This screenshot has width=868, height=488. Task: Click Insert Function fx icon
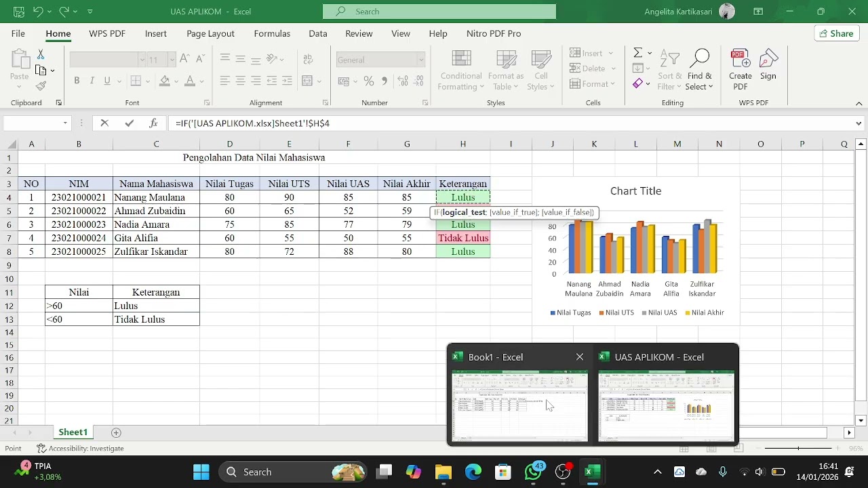pyautogui.click(x=154, y=123)
